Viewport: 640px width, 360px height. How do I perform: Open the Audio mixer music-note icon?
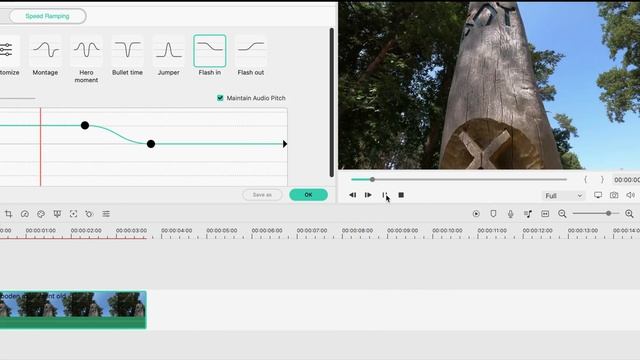coord(528,214)
